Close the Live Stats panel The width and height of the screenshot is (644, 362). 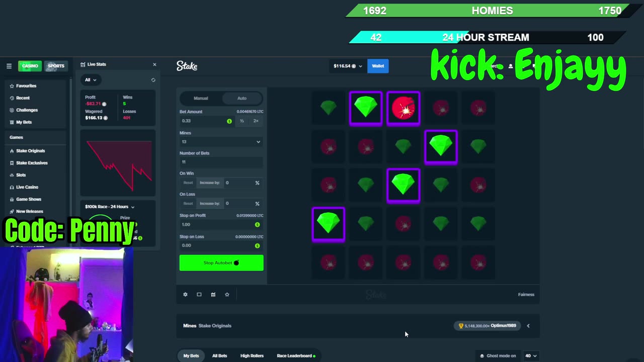tap(154, 64)
